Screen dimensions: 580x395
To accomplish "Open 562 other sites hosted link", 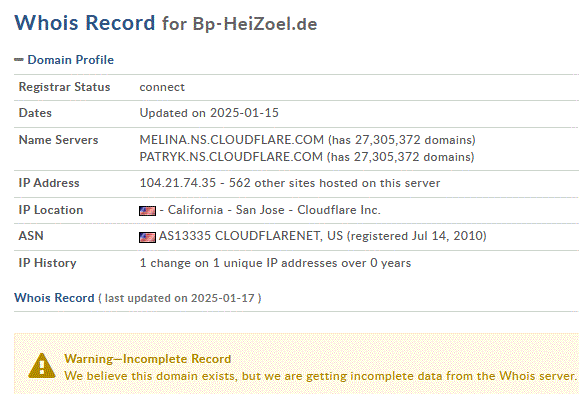I will coord(334,183).
